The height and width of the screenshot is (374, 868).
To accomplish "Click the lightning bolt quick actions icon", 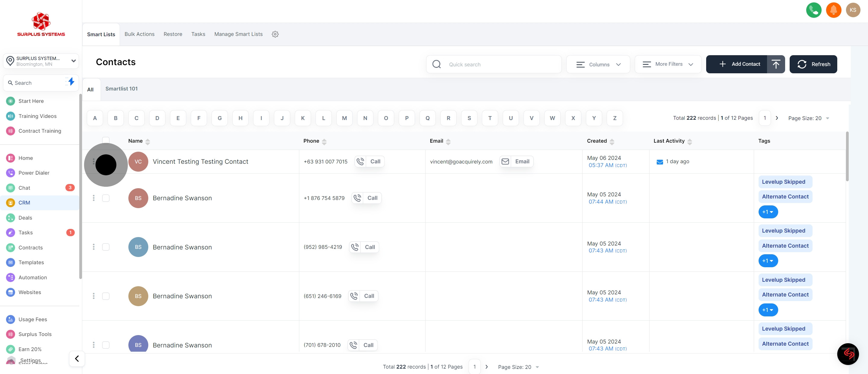I will pos(71,82).
